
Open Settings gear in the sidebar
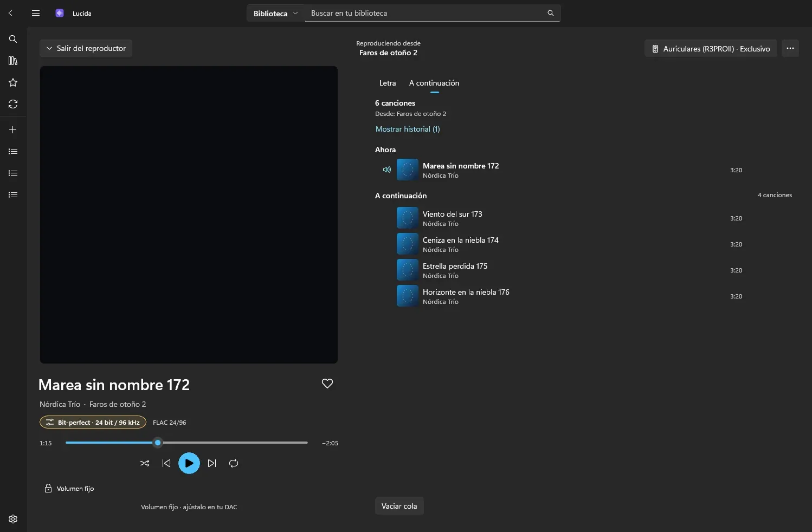click(13, 519)
